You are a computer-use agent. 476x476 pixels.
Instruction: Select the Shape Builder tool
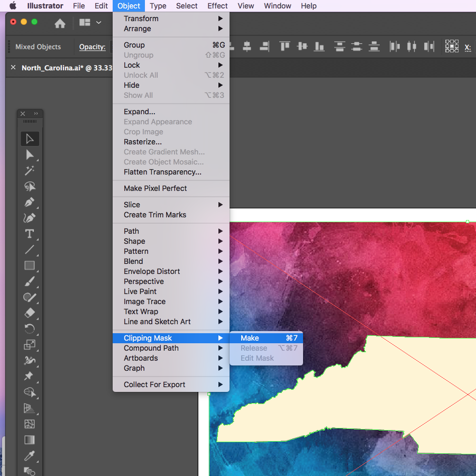pyautogui.click(x=30, y=392)
